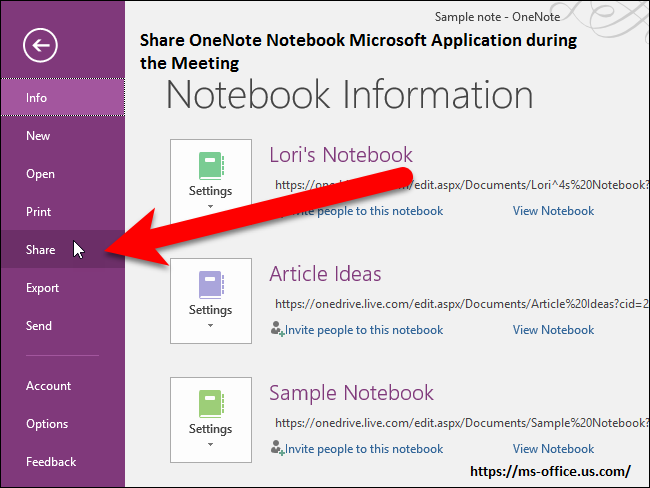Click the Sample Notebook title
Image resolution: width=650 pixels, height=488 pixels.
click(x=351, y=393)
